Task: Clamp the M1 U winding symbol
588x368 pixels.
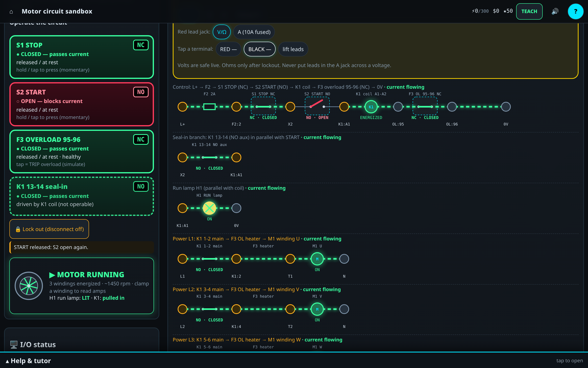Action: pyautogui.click(x=317, y=259)
